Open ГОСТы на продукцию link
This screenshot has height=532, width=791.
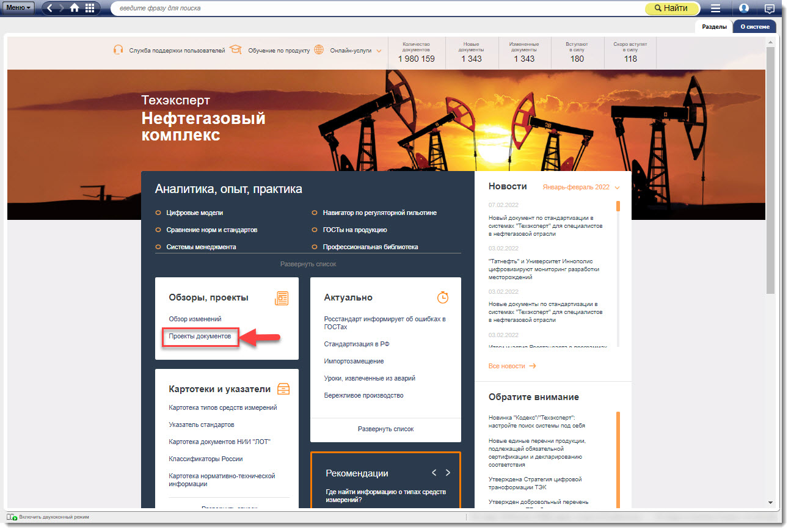coord(355,230)
